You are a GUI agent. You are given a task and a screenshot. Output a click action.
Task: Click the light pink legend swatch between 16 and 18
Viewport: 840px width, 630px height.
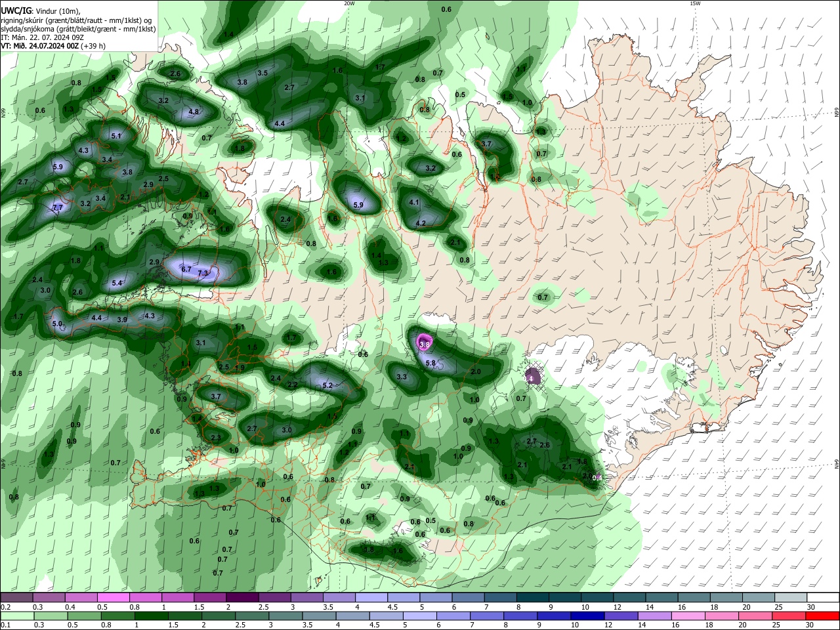[688, 616]
